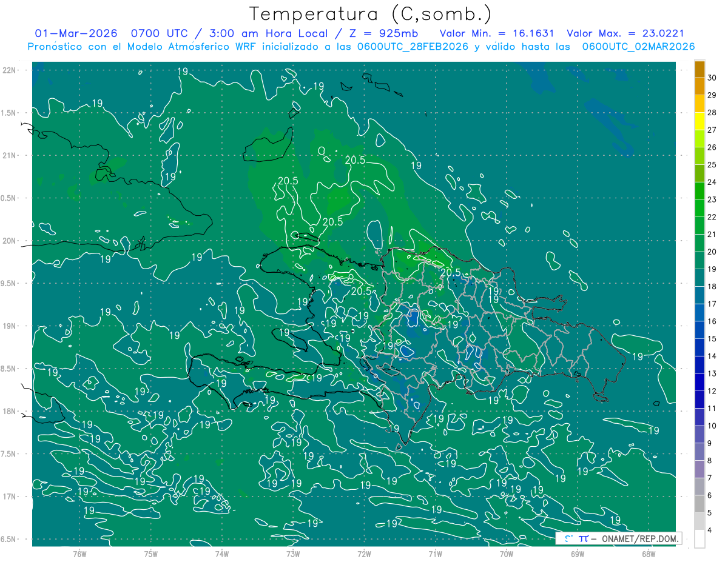Click the '18N' latitude axis label
The height and width of the screenshot is (562, 728).
(10, 411)
